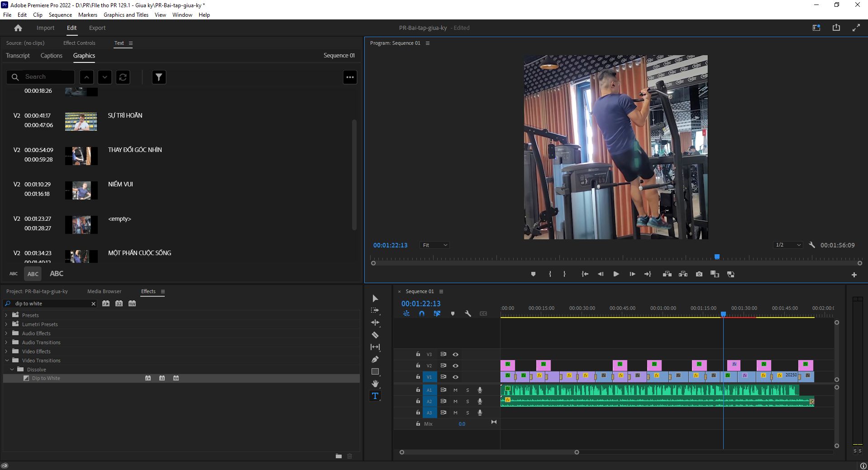Viewport: 868px width, 470px height.
Task: Lock the V1 track
Action: [418, 376]
